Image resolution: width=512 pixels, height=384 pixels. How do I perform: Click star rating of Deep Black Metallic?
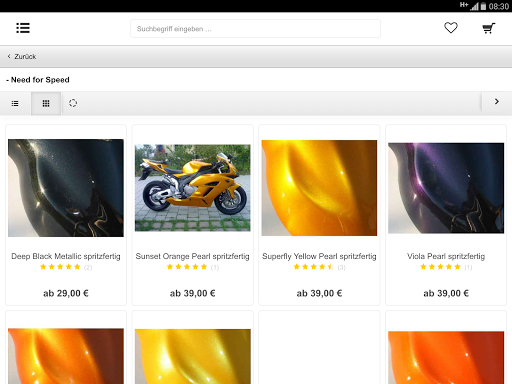[x=60, y=267]
